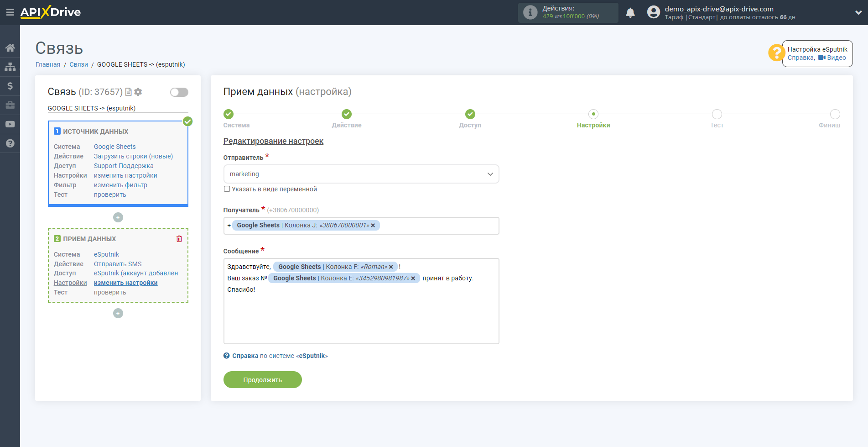Open the hamburger menu icon
The height and width of the screenshot is (447, 868).
(10, 12)
